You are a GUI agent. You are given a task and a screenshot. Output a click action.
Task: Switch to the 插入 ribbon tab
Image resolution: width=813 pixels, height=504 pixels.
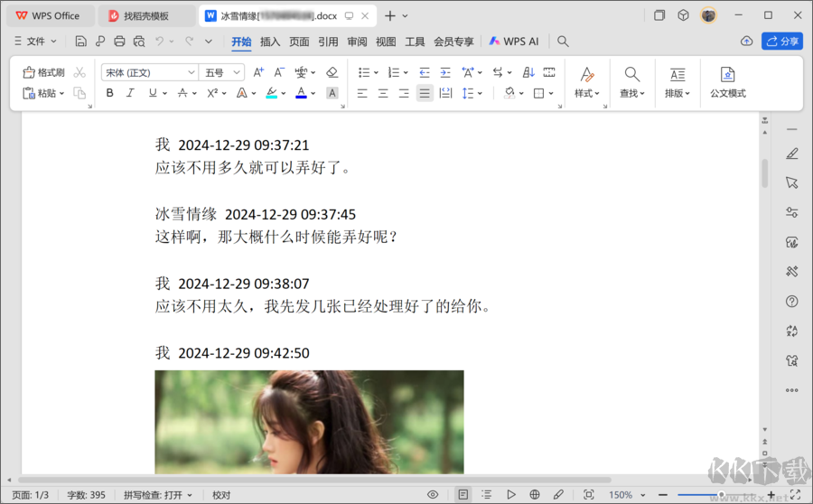pos(270,42)
